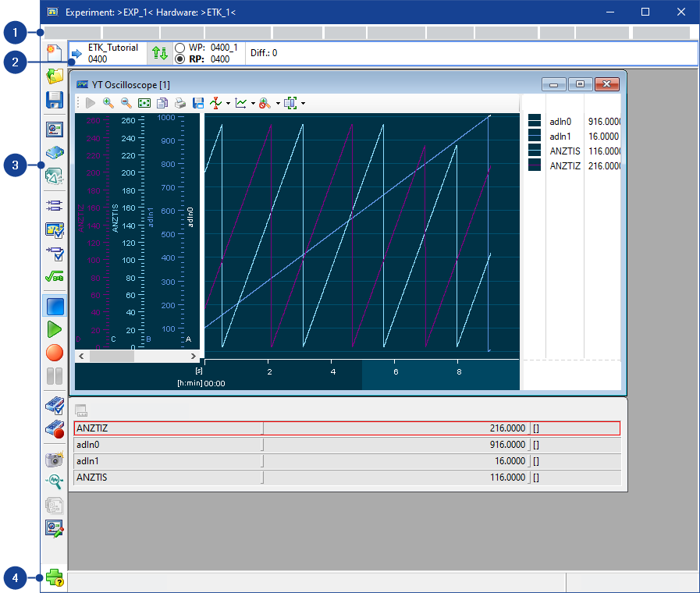Viewport: 700px width, 593px height.
Task: Expand the last oscilloscope toolbar dropdown arrow
Action: pos(303,104)
